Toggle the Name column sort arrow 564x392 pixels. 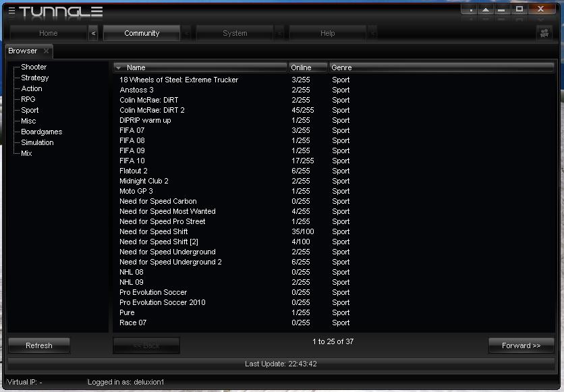[119, 67]
